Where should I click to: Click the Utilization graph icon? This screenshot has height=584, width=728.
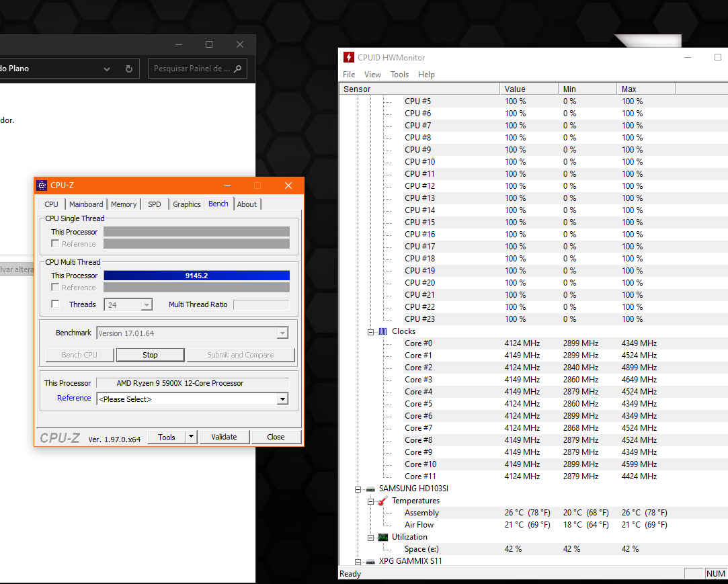coord(382,537)
